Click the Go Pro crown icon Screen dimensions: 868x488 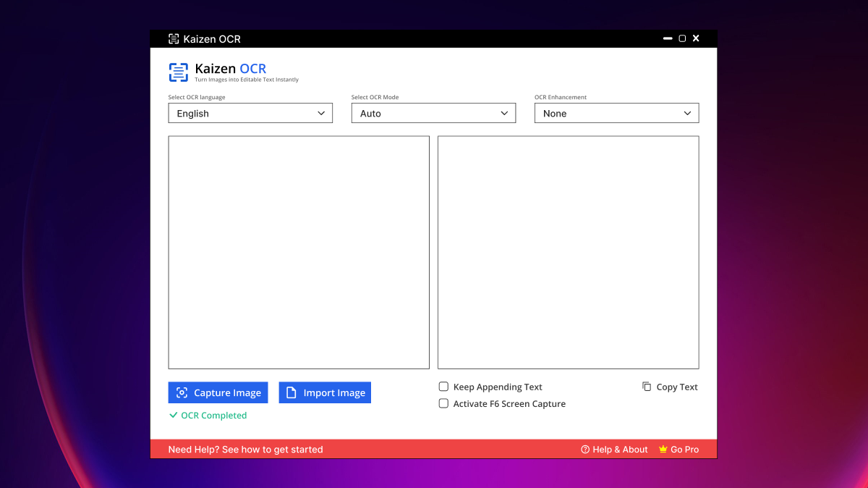(x=663, y=450)
